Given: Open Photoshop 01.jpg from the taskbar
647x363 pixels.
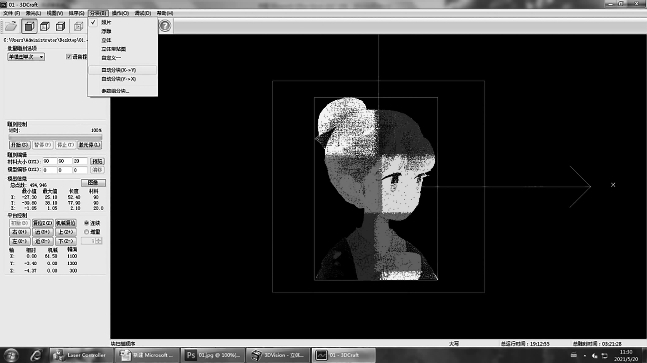Looking at the screenshot, I should [213, 355].
